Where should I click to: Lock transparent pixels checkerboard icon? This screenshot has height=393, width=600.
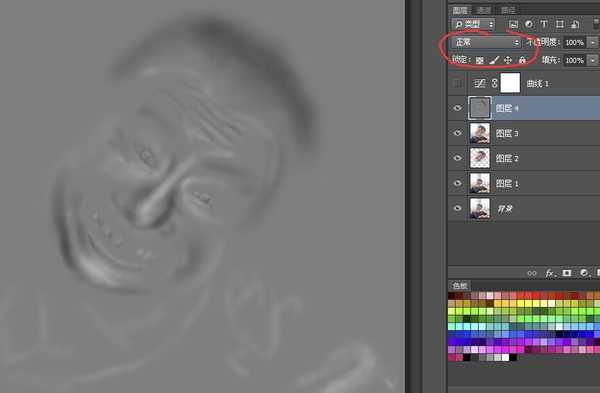pos(479,60)
